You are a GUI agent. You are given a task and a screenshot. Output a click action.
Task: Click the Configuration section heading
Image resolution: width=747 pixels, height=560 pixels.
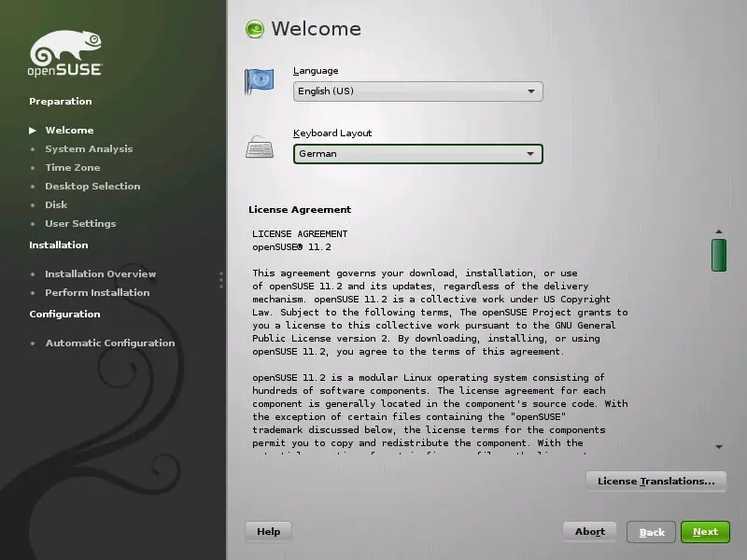64,315
